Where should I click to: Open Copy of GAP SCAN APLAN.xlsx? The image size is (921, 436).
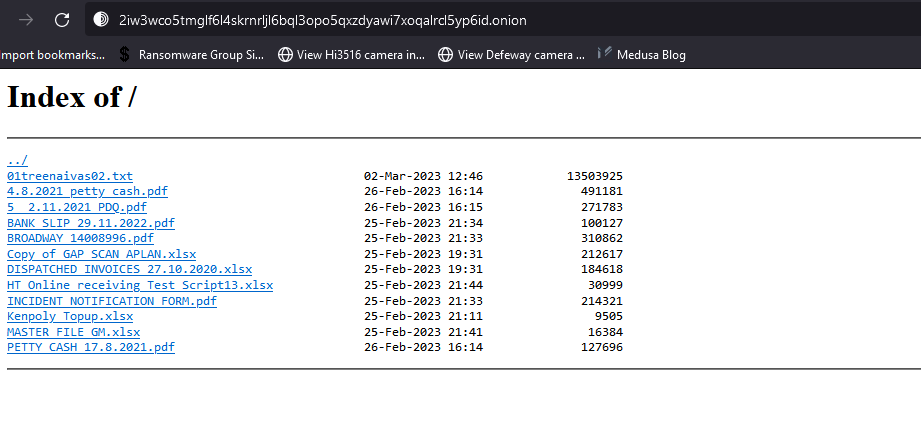102,254
